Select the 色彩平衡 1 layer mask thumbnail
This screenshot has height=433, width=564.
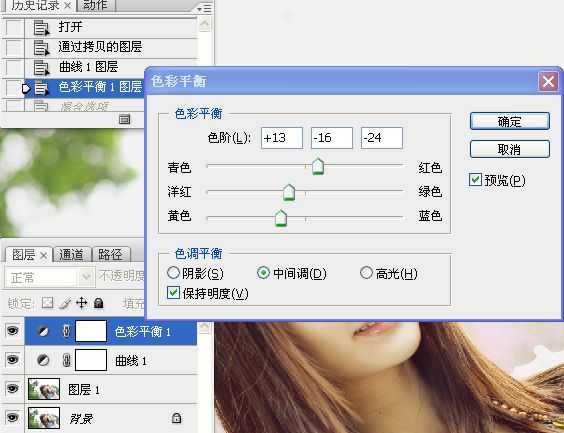point(91,331)
